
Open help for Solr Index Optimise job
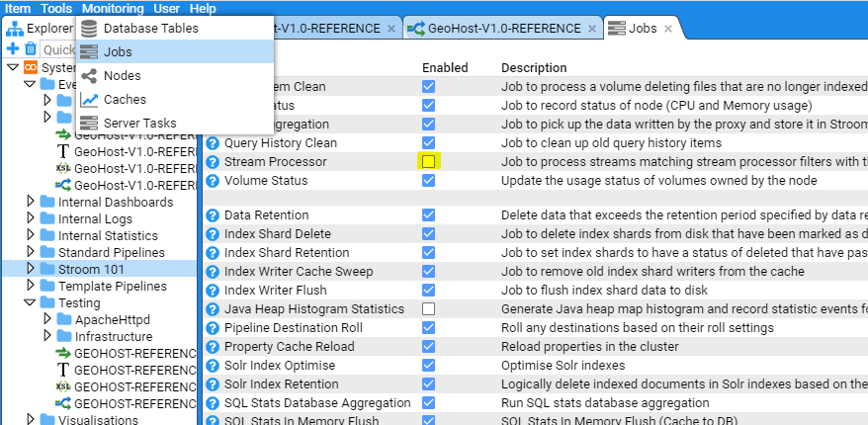point(212,366)
